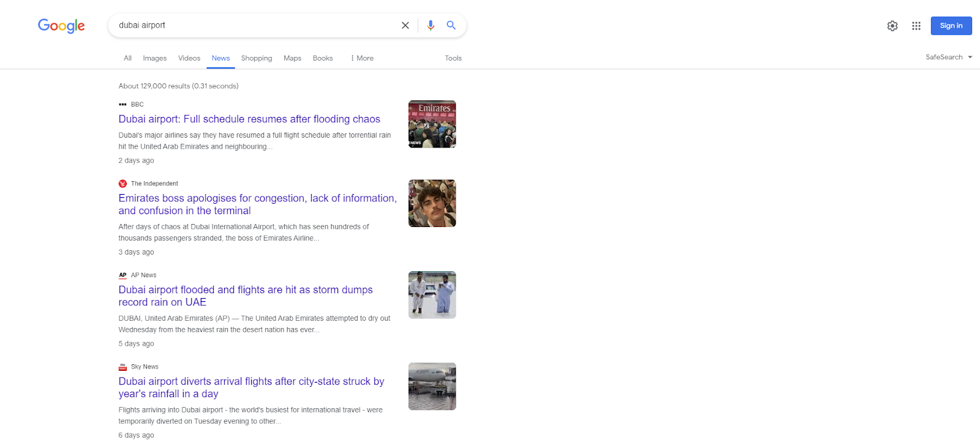980x448 pixels.
Task: Switch to the Images tab
Action: (x=155, y=58)
